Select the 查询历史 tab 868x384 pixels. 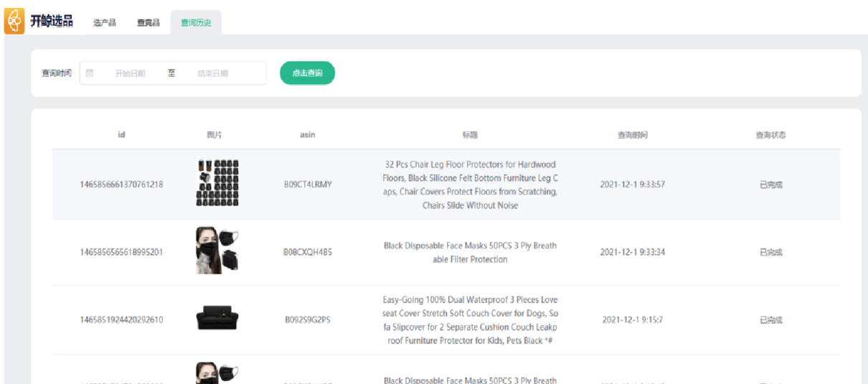(x=196, y=23)
